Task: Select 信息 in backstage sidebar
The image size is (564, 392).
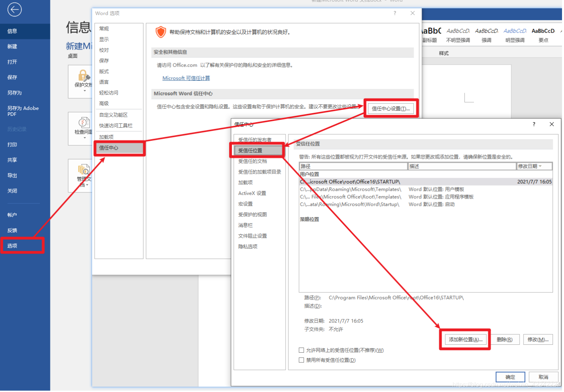Action: 25,31
